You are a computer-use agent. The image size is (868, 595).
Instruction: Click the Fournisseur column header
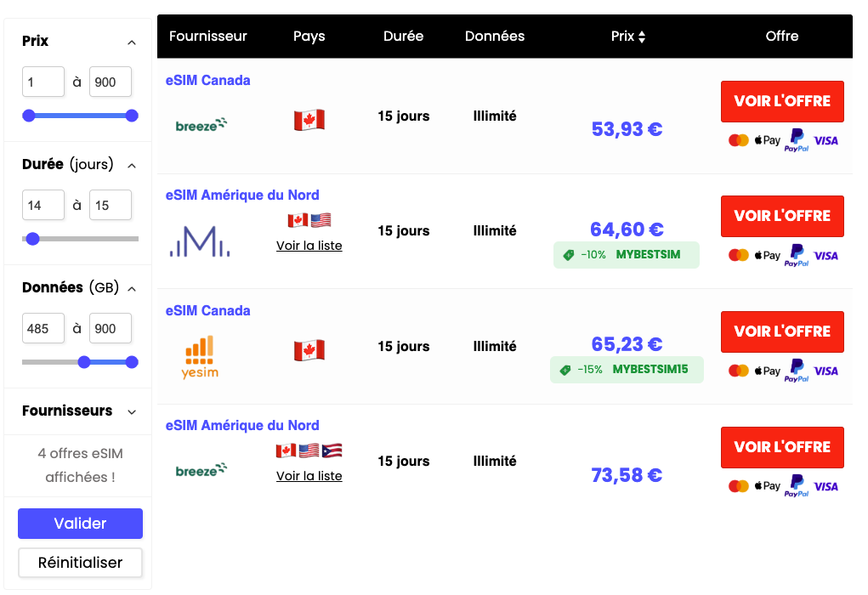coord(208,37)
